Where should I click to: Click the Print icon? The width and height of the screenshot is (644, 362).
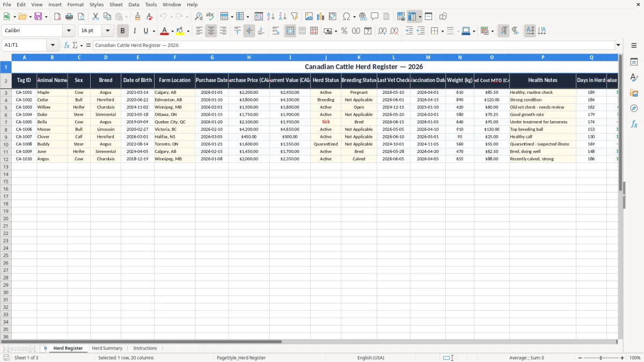70,17
